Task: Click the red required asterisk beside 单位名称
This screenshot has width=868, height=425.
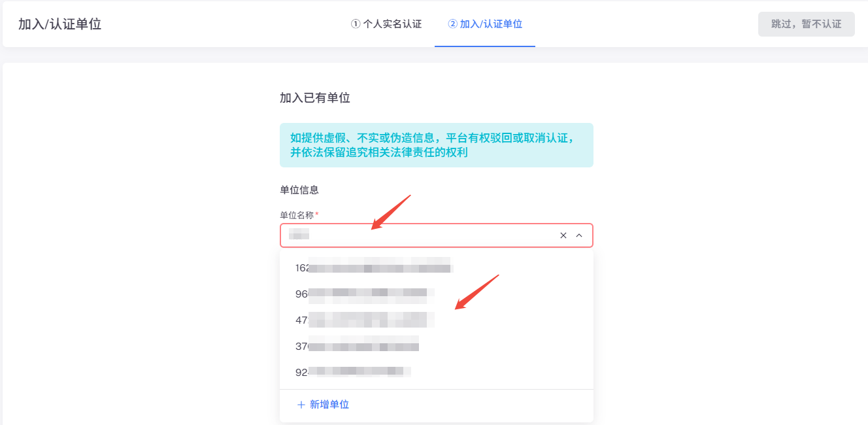Action: point(317,214)
